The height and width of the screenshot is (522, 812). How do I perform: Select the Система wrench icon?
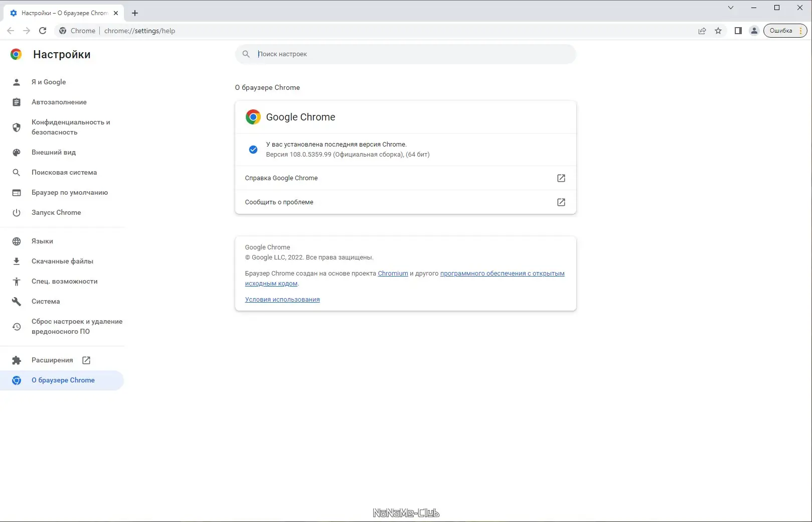tap(17, 301)
